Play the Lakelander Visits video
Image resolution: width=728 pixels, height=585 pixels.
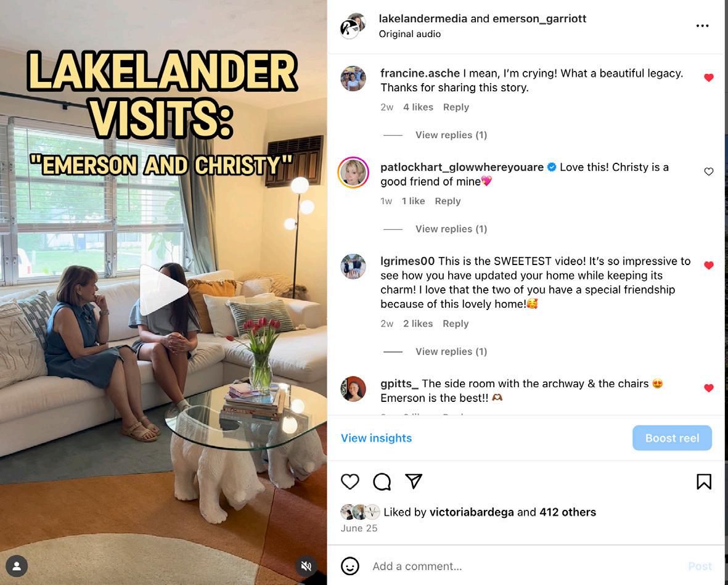click(x=163, y=290)
